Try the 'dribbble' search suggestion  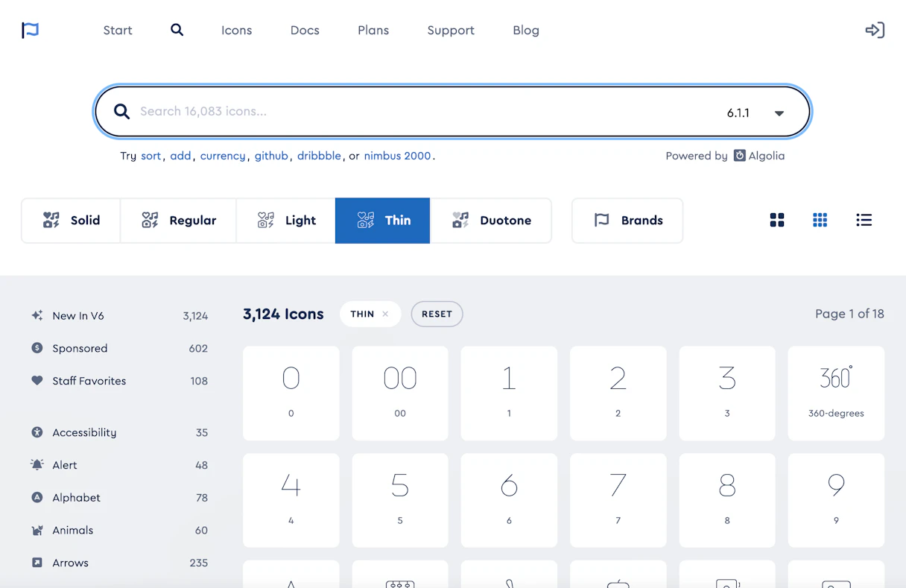pyautogui.click(x=319, y=156)
